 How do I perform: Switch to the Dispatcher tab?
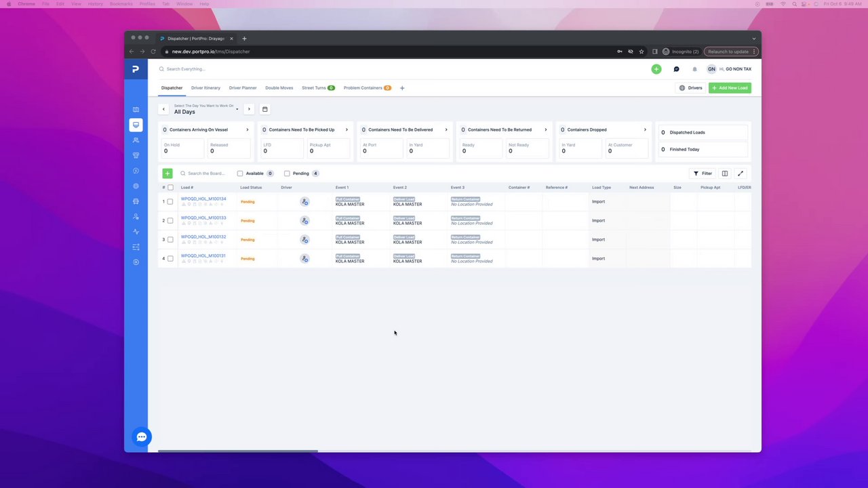(x=172, y=88)
